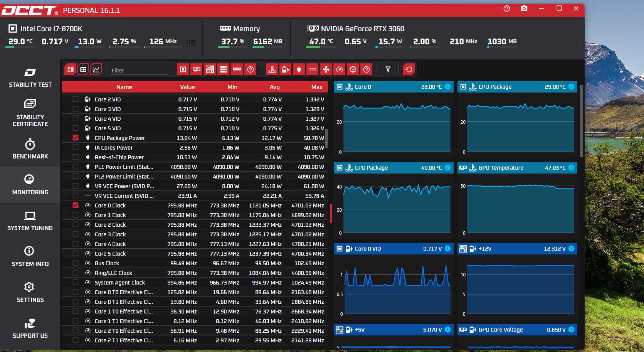Toggle the current sensor filter icon
644x352 pixels.
313,69
